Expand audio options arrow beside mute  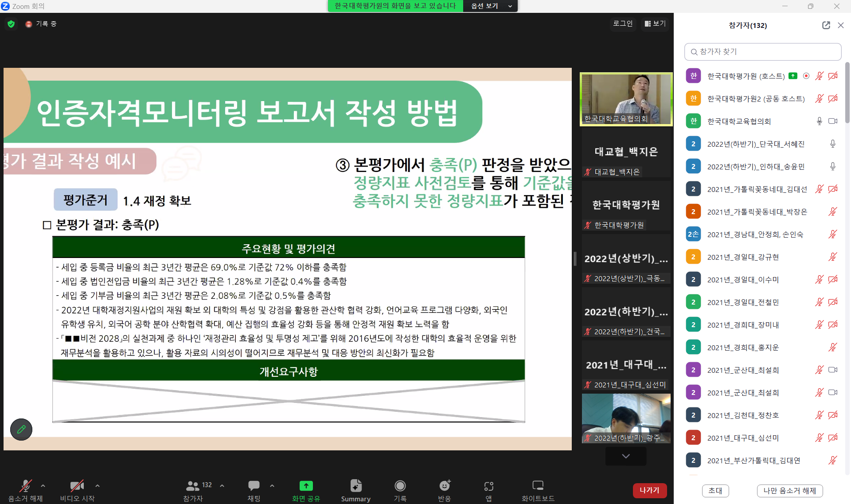point(43,486)
